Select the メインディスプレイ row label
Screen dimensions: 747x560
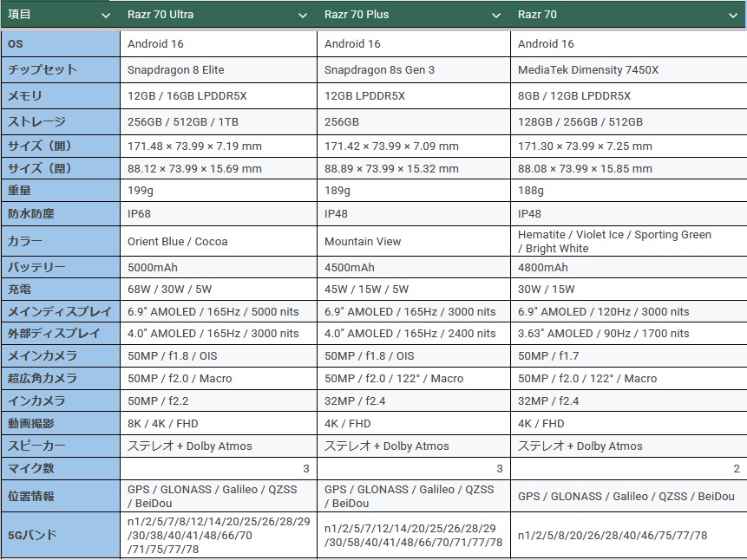[x=61, y=312]
